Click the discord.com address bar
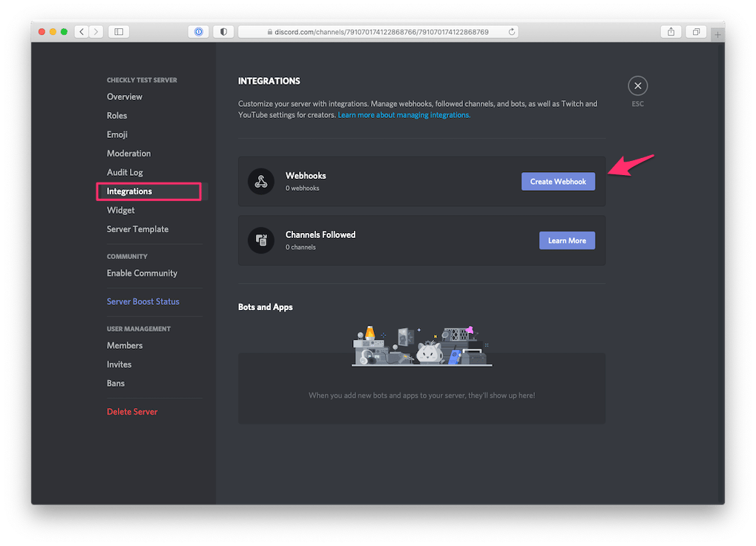 coord(378,32)
